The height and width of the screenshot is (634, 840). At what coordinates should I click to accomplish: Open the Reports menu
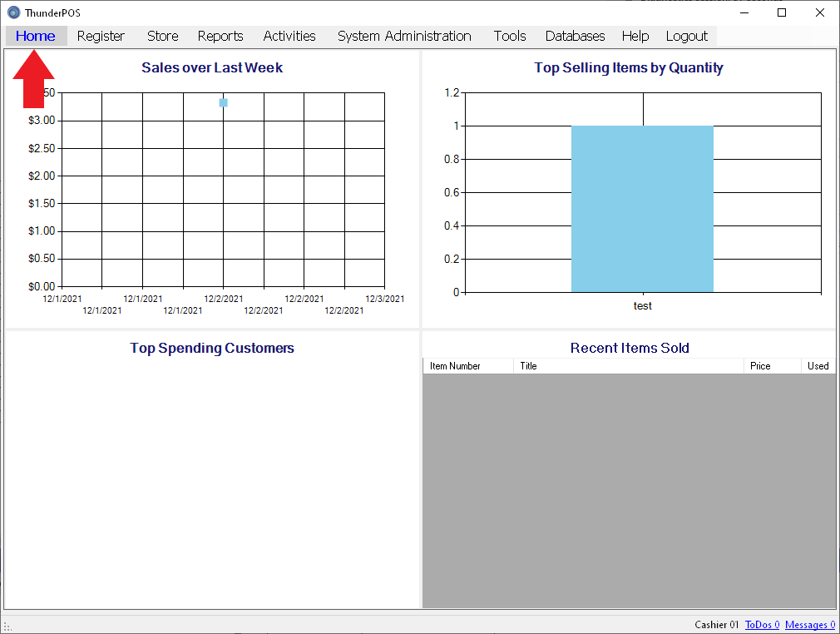coord(220,36)
